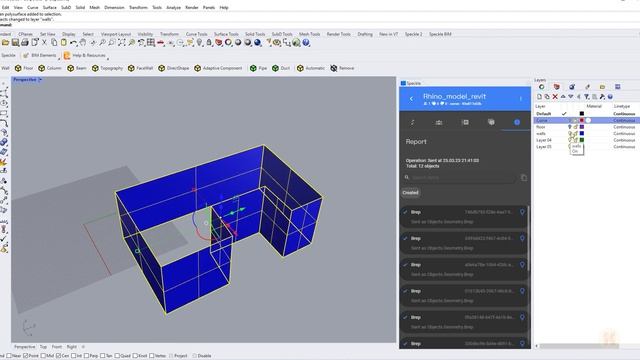640x360 pixels.
Task: Click the black Default layer color swatch
Action: click(582, 114)
